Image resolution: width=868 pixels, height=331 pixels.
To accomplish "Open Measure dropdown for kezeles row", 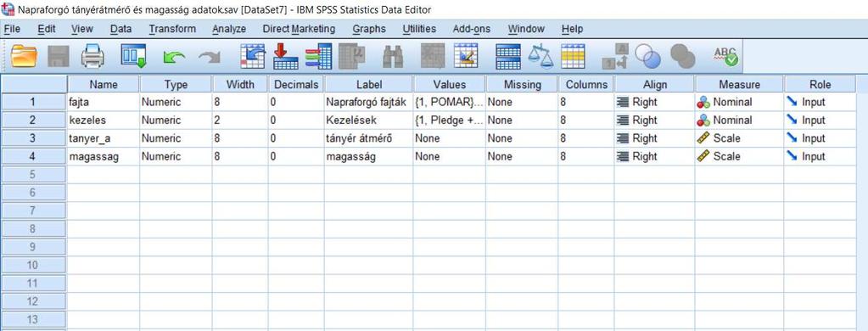I will coord(739,121).
